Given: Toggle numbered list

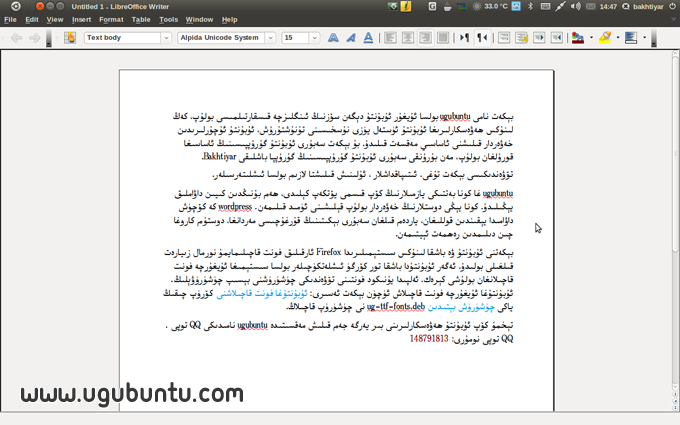Looking at the screenshot, I should tap(504, 38).
